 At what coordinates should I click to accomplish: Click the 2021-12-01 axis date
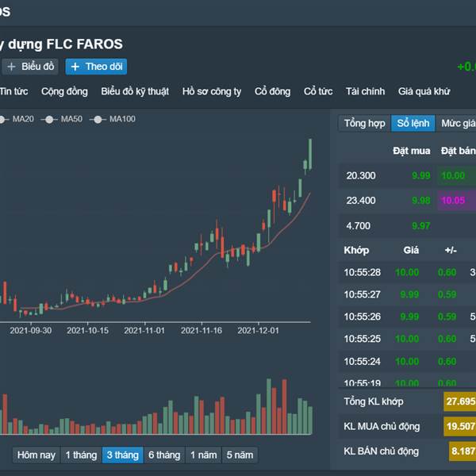pyautogui.click(x=259, y=331)
